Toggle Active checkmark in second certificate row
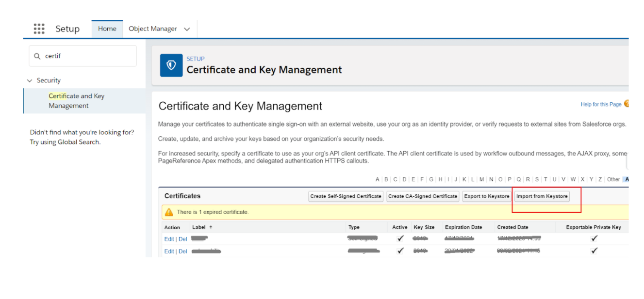 (x=400, y=251)
